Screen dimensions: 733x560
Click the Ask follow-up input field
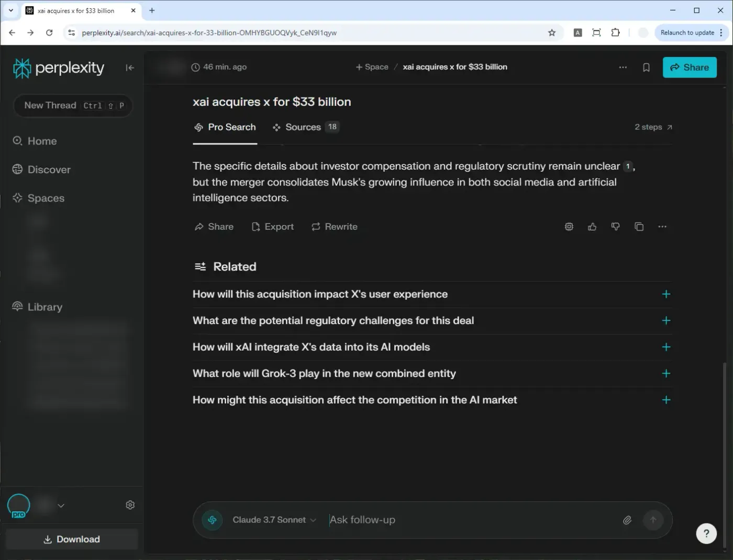pos(471,520)
